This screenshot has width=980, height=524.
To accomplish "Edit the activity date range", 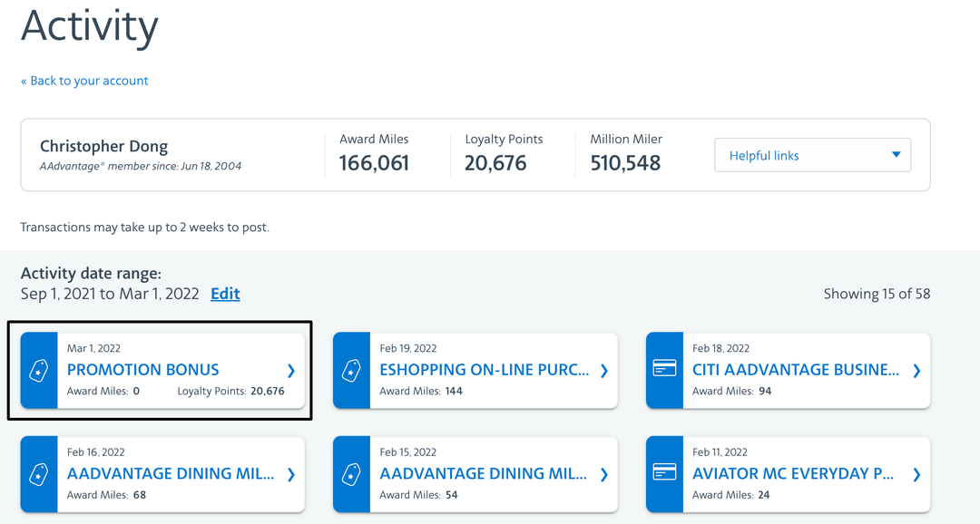I will click(225, 293).
